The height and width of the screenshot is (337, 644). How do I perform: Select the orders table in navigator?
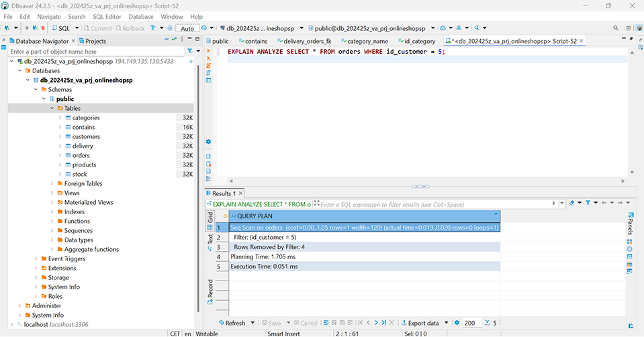click(81, 155)
